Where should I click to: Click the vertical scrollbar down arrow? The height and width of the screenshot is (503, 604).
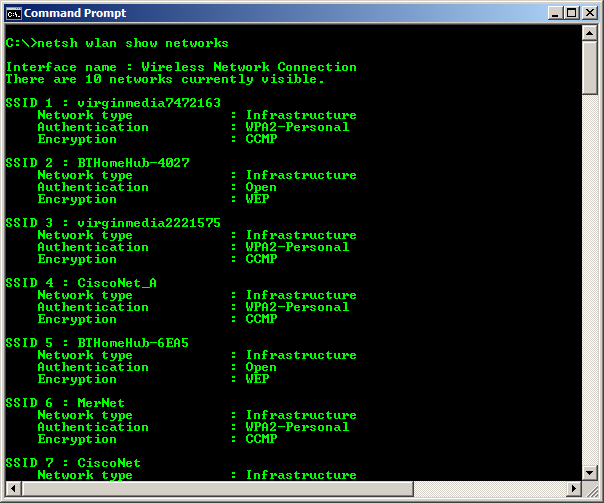click(x=589, y=472)
